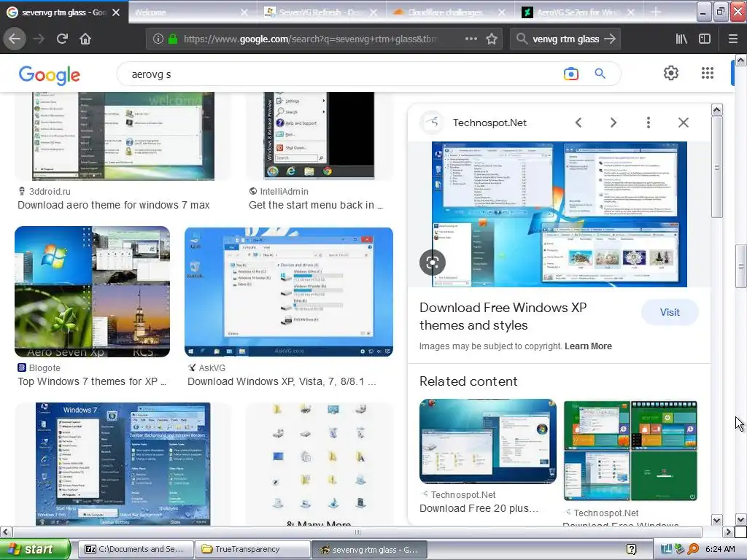Image resolution: width=747 pixels, height=560 pixels.
Task: Open the Firefox home page
Action: coord(85,39)
